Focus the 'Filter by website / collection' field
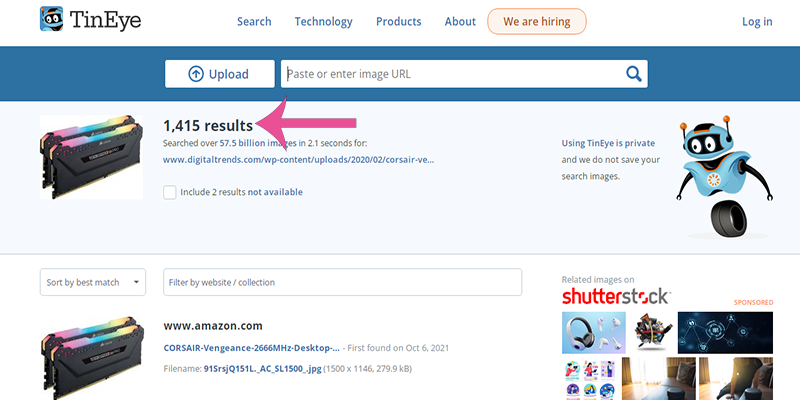Screen dimensions: 800x400 click(342, 282)
